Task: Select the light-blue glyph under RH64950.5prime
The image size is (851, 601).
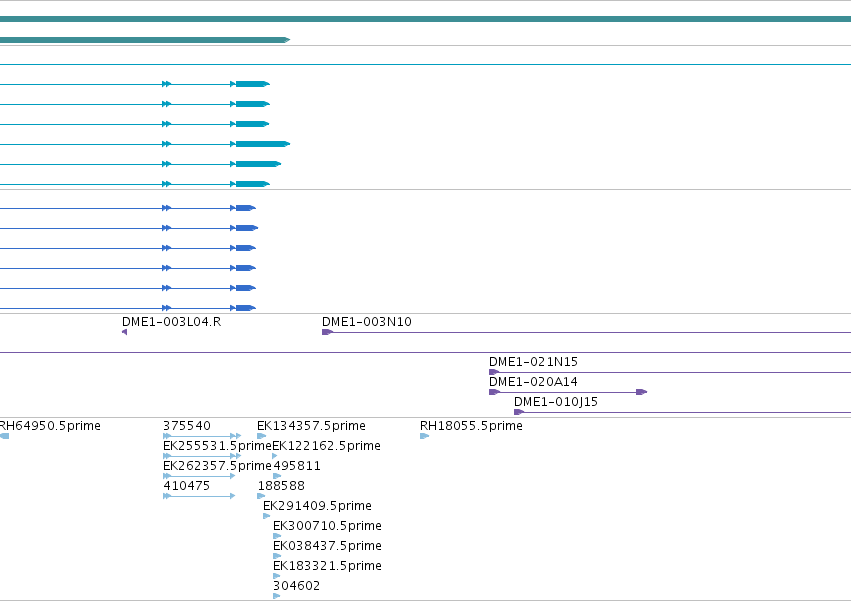Action: [4, 436]
